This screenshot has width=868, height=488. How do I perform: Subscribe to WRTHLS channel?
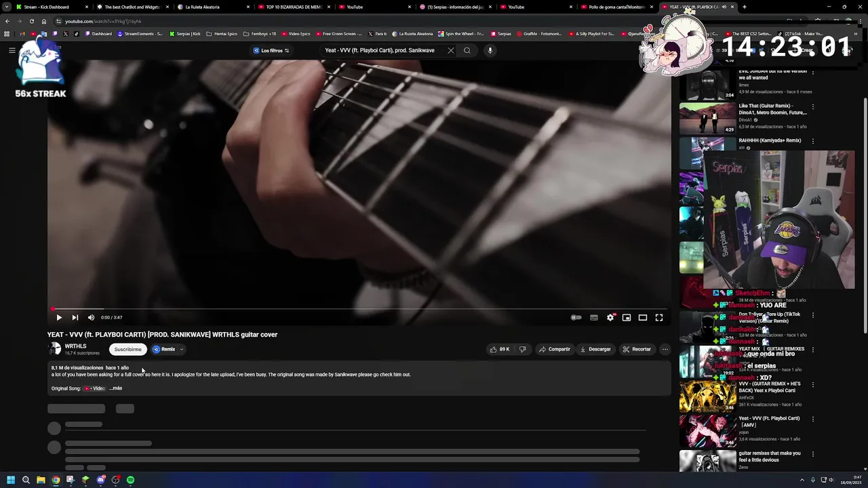[127, 349]
